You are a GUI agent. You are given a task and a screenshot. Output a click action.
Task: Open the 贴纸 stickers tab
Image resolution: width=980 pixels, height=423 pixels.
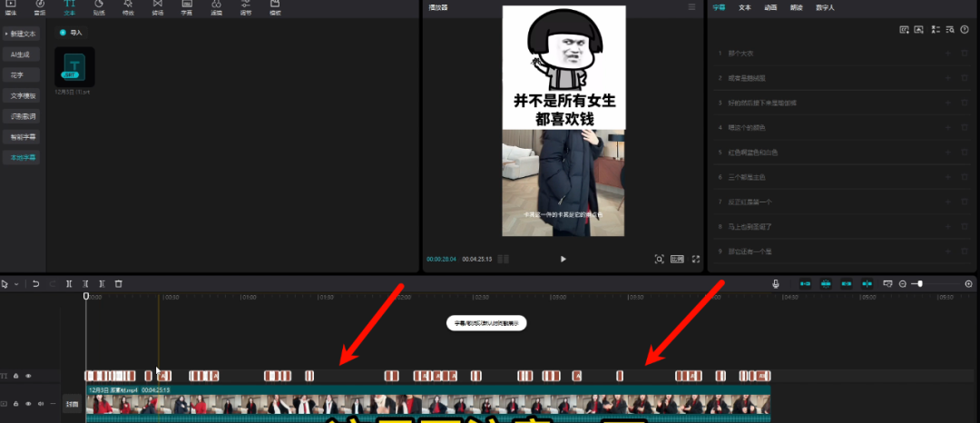[x=99, y=7]
